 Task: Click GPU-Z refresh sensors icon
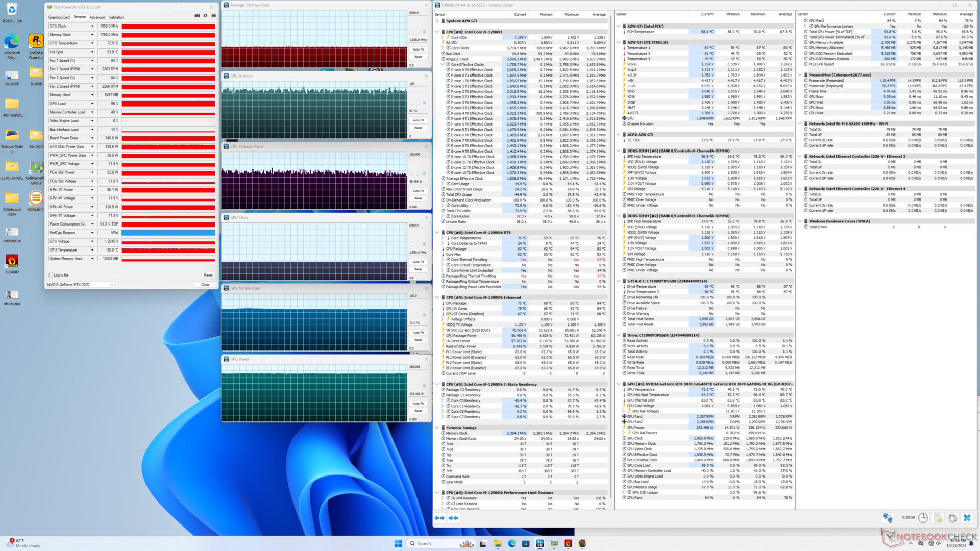(x=205, y=16)
